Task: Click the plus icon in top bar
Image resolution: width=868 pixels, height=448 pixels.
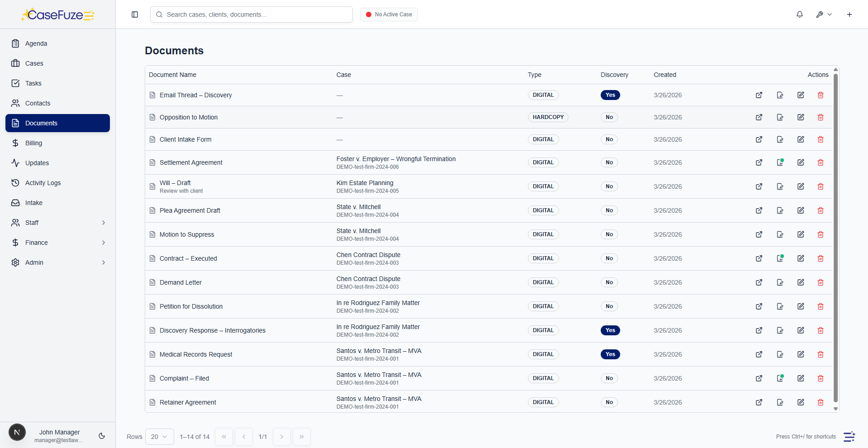Action: [x=849, y=14]
